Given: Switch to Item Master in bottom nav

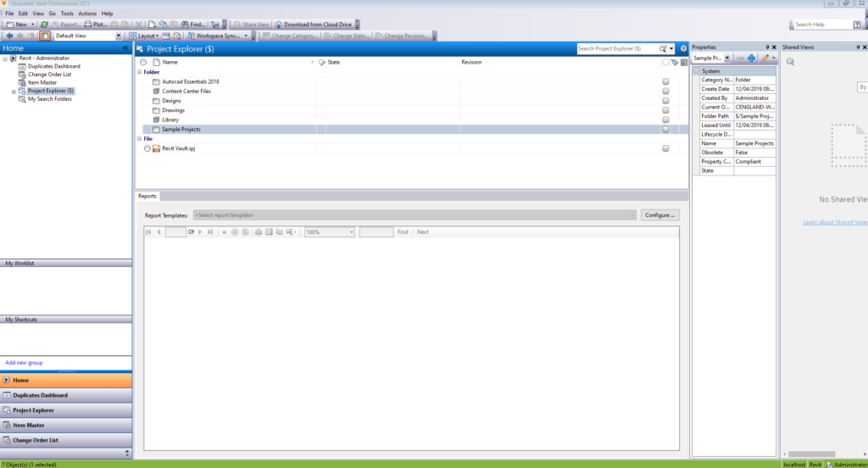Looking at the screenshot, I should click(x=66, y=426).
